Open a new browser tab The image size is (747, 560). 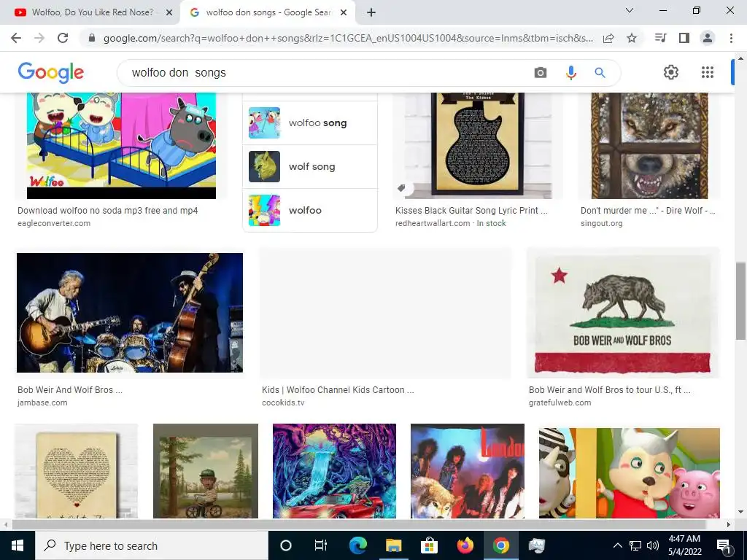(371, 13)
